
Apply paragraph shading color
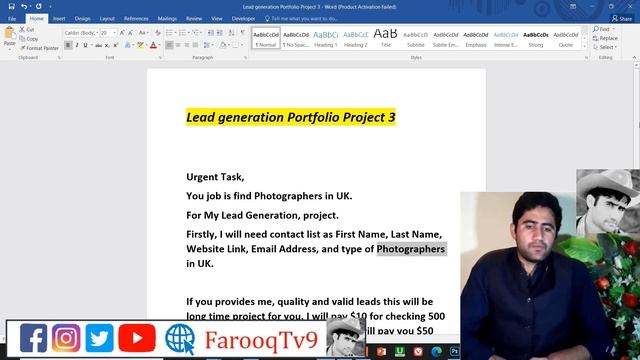[223, 45]
